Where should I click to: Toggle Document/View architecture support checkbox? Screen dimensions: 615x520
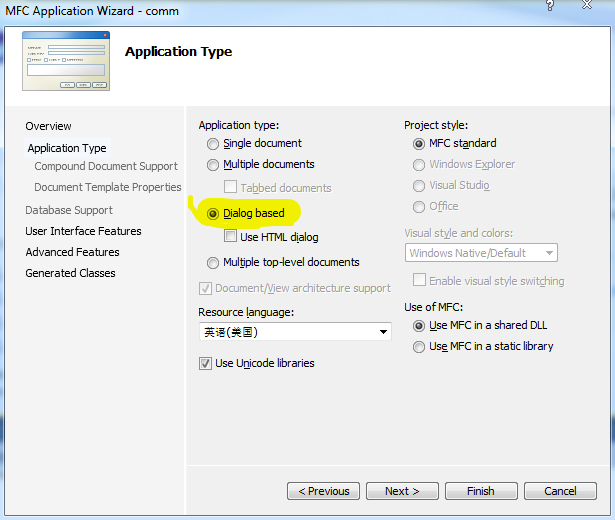206,289
